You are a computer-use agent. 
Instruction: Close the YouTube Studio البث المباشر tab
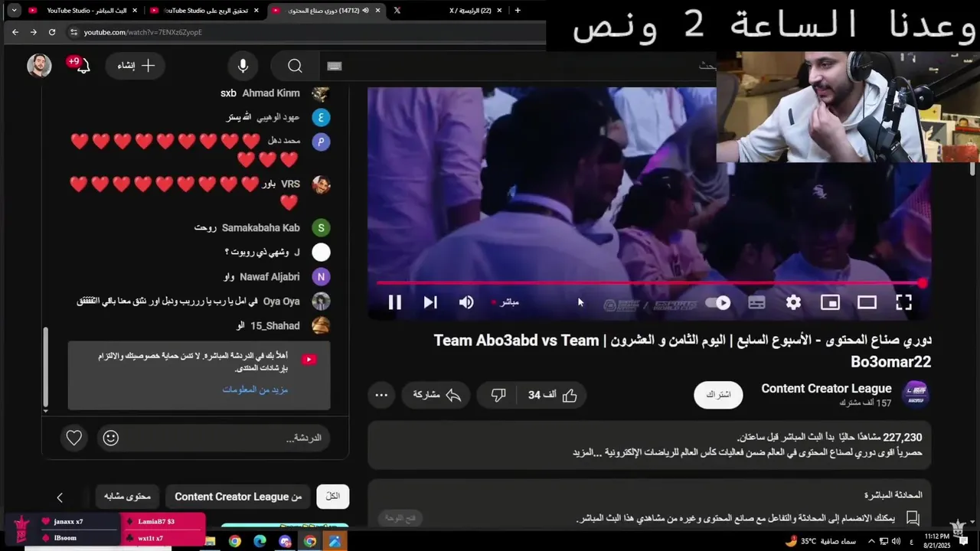[135, 11]
